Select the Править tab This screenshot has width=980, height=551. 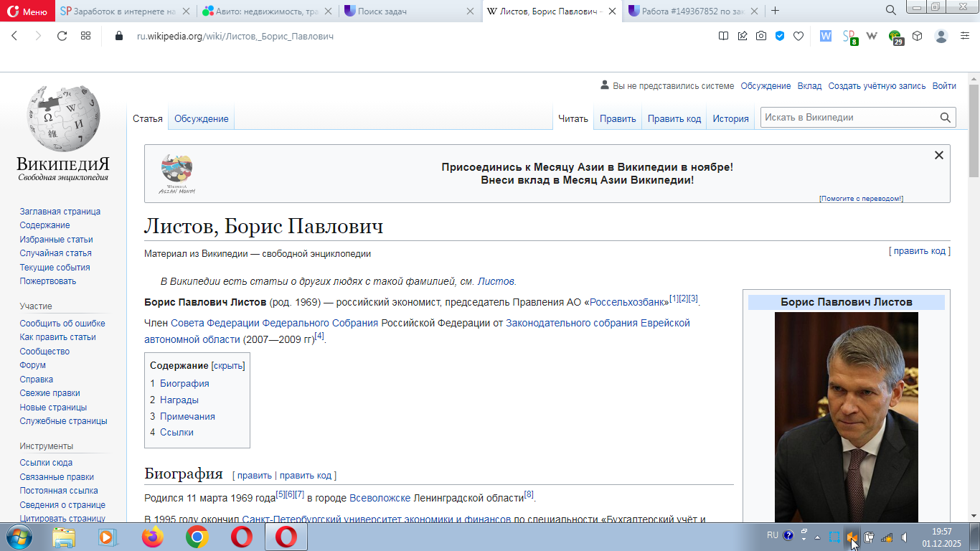618,119
